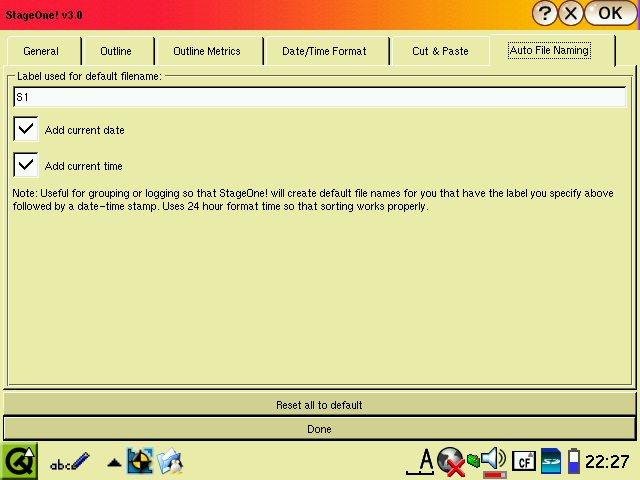Image resolution: width=640 pixels, height=480 pixels.
Task: Click the default filename label input field
Action: click(319, 97)
